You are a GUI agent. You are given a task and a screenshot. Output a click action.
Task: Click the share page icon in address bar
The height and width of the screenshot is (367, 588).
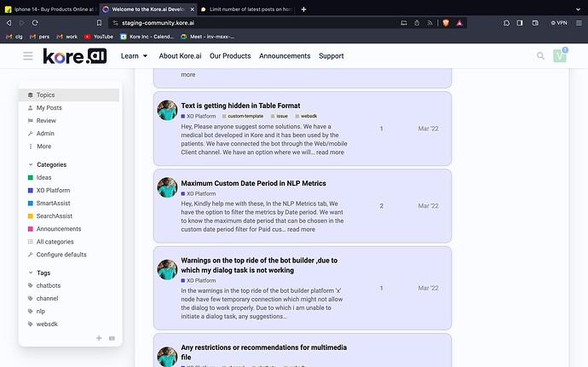pyautogui.click(x=417, y=23)
